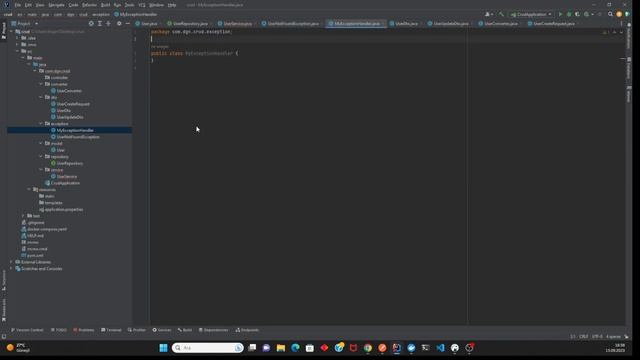Open Microsoft Edge from taskbar
Screen dimensions: 640x360
tap(295, 348)
